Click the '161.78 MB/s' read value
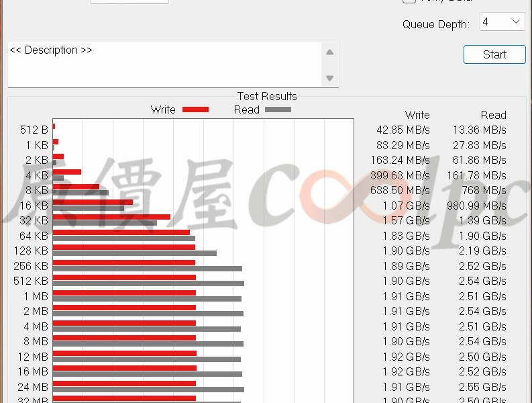This screenshot has width=532, height=403. (477, 175)
